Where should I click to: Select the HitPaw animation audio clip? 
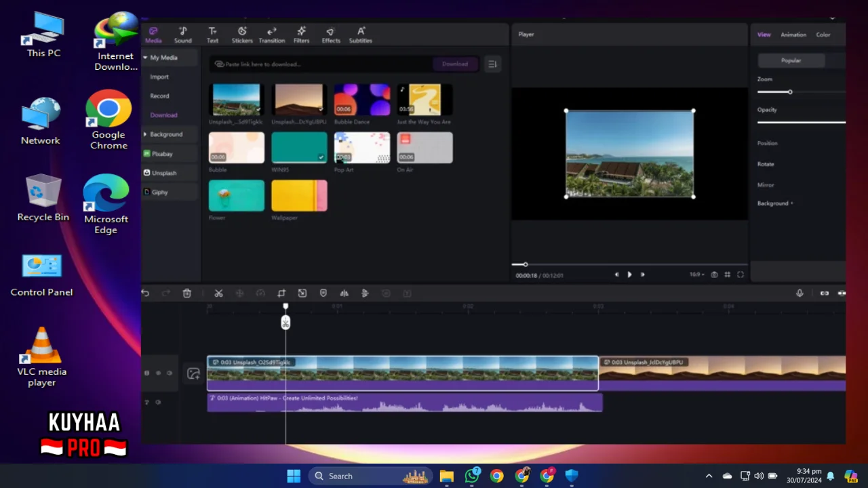pos(405,403)
